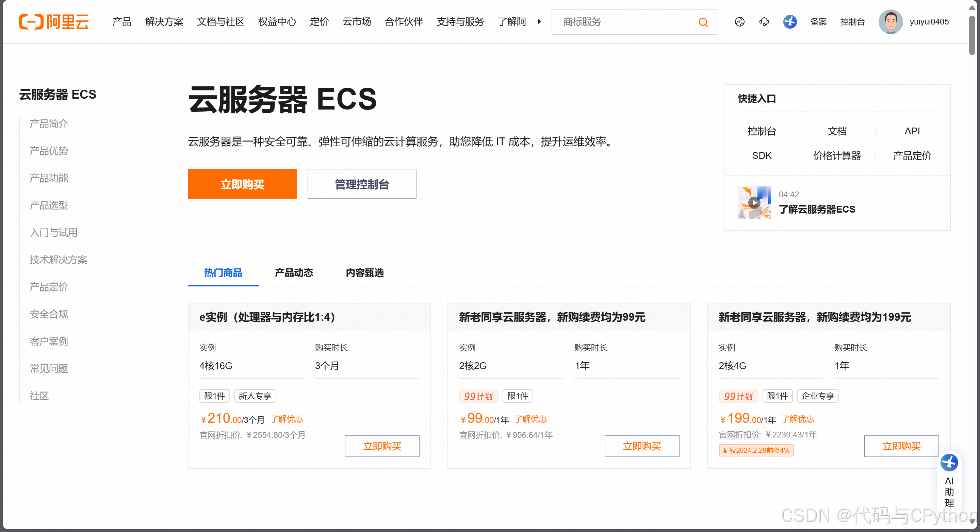Open the 控制台 header link
The width and height of the screenshot is (980, 532).
pyautogui.click(x=852, y=22)
